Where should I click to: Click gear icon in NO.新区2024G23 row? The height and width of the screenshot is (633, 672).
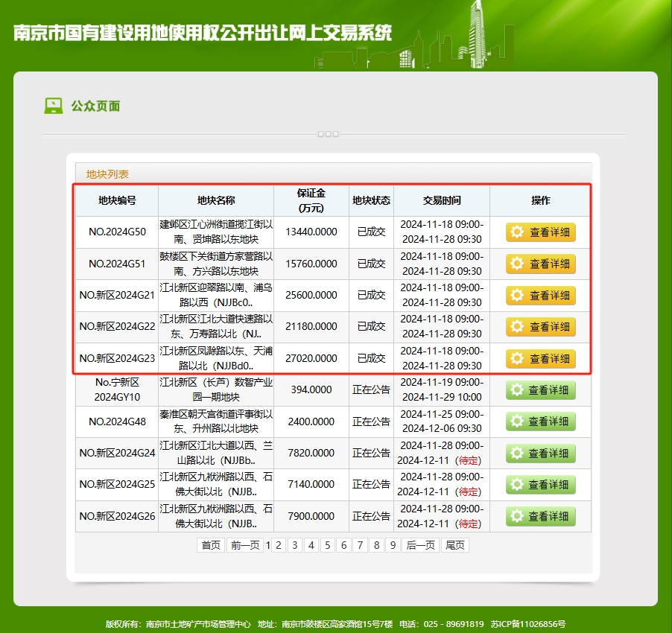(x=516, y=359)
